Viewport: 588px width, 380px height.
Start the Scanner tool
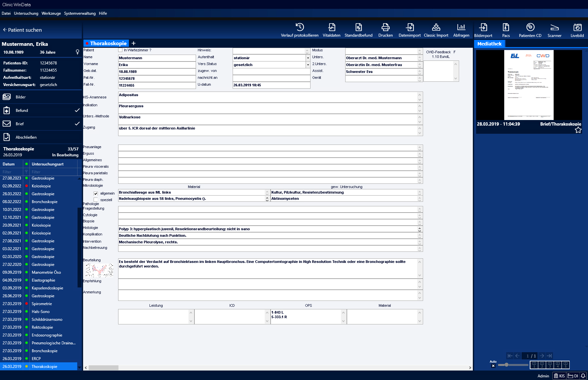[x=554, y=27]
